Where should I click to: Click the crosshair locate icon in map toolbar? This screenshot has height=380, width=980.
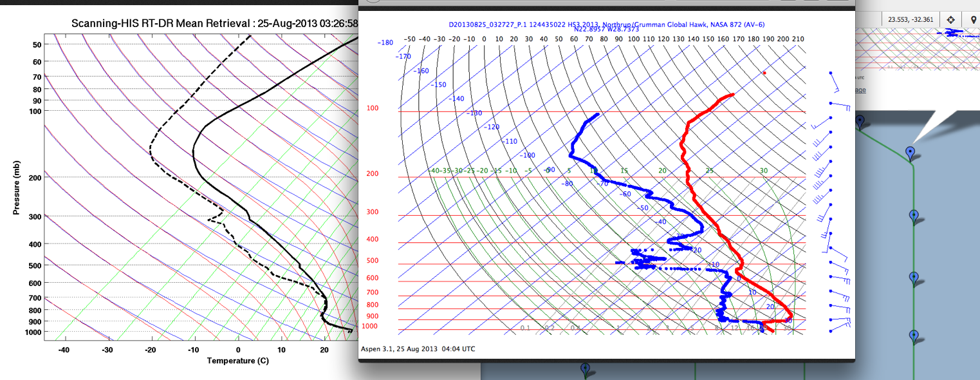(x=951, y=19)
